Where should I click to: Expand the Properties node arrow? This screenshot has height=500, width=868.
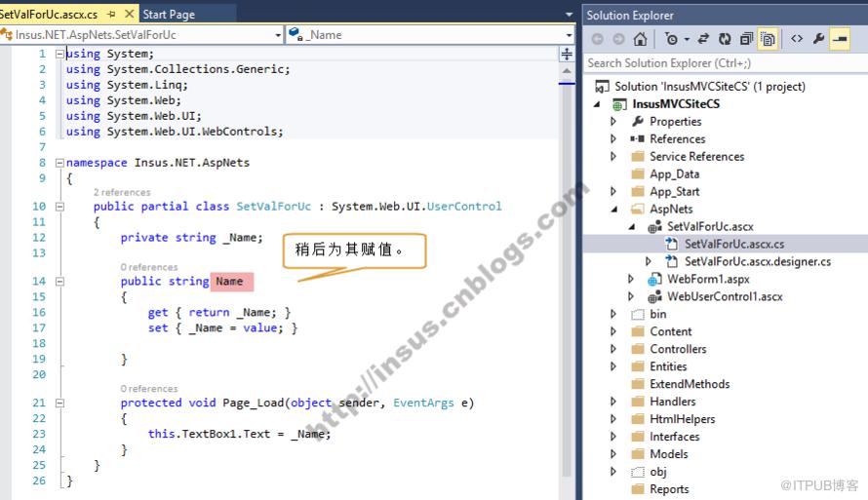612,121
